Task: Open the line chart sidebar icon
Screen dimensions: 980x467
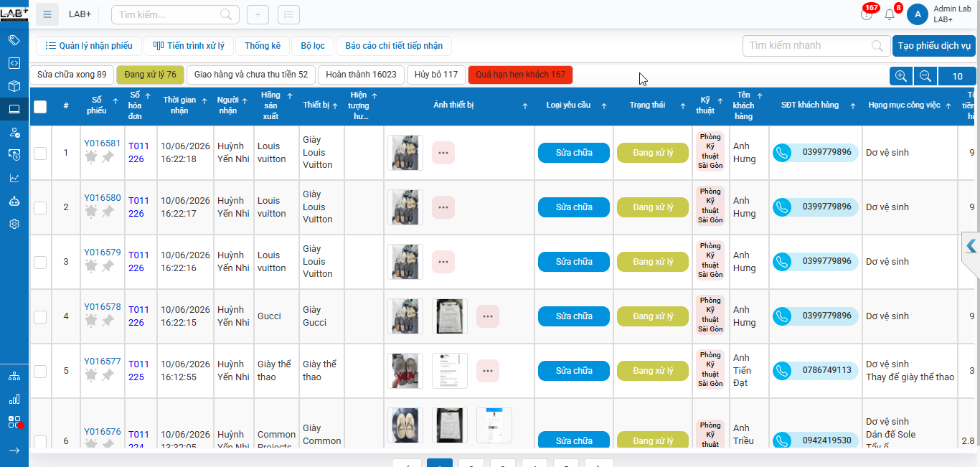Action: tap(14, 178)
